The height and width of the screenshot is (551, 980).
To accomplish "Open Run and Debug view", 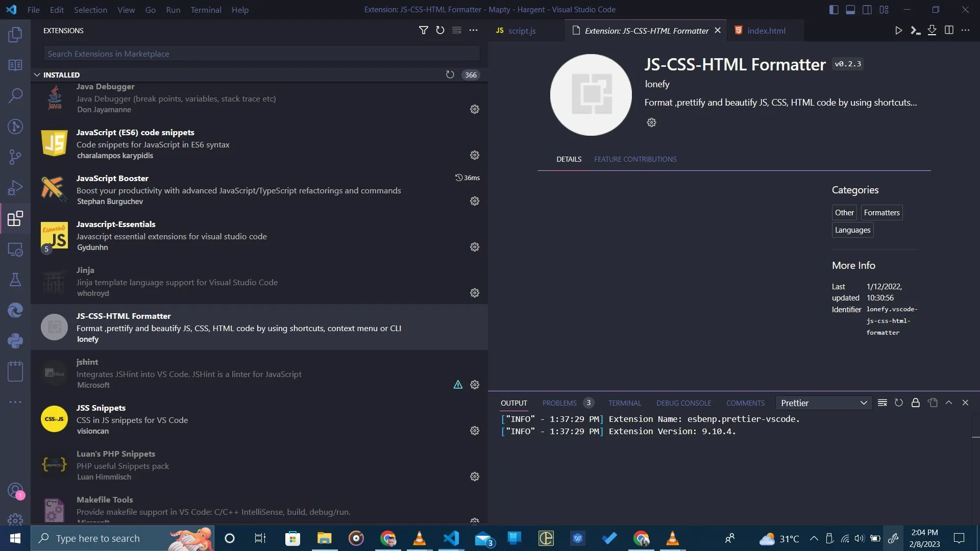I will [15, 188].
